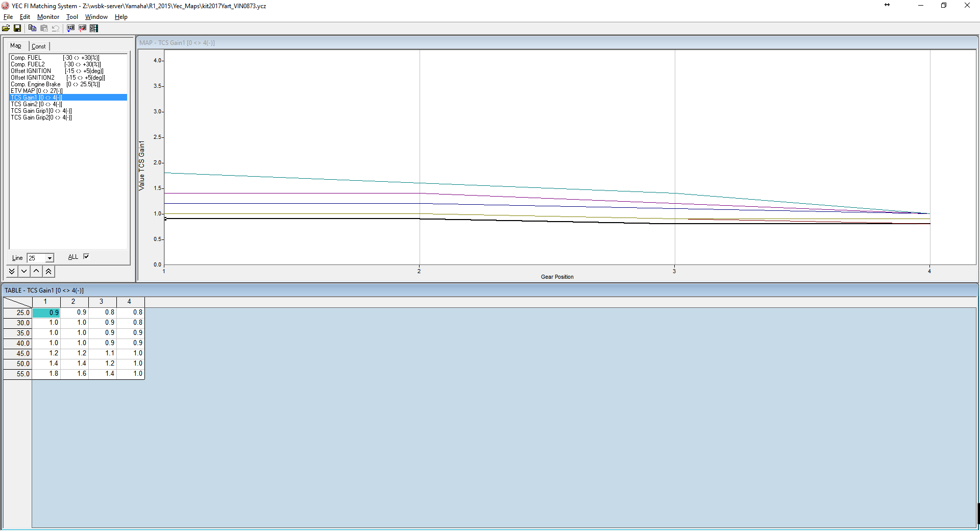Click column 3 header in TCS table
The image size is (980, 531).
point(102,302)
